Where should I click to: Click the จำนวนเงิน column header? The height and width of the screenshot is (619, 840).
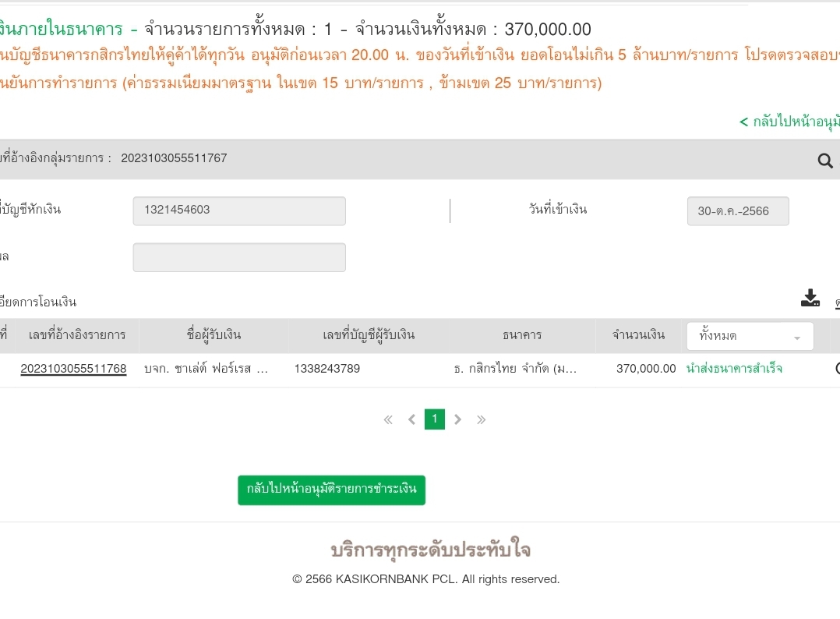tap(638, 335)
